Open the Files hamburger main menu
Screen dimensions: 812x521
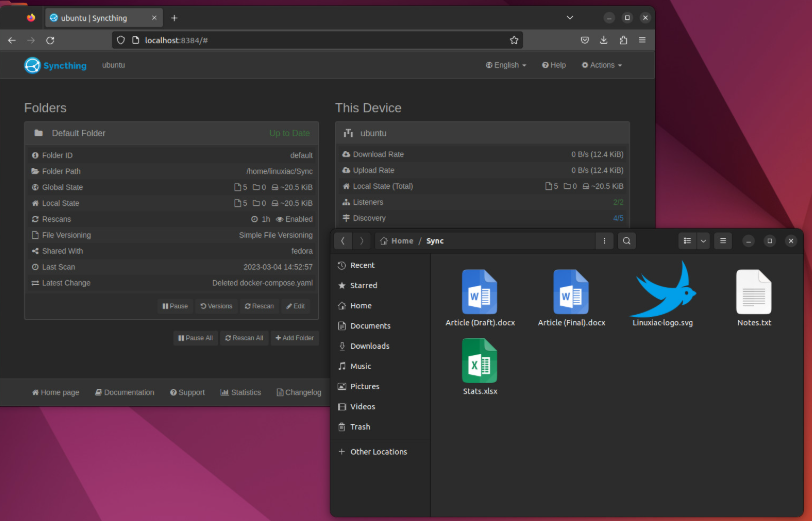click(x=723, y=241)
